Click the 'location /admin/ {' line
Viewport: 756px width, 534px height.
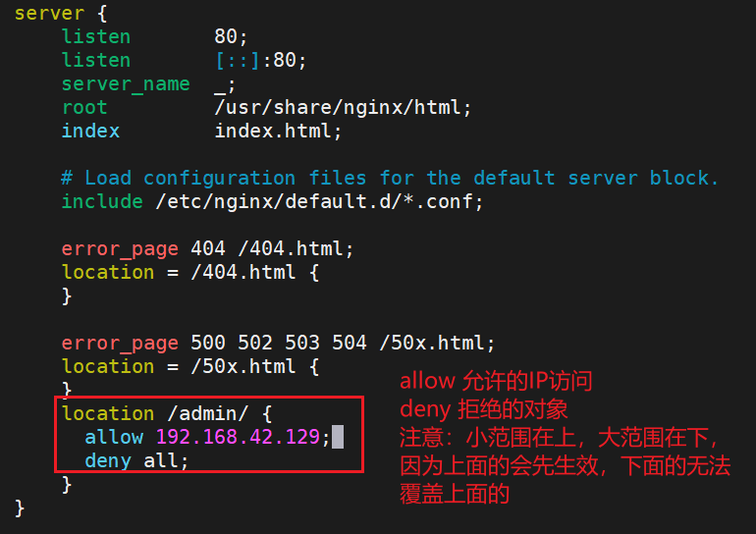pos(167,414)
